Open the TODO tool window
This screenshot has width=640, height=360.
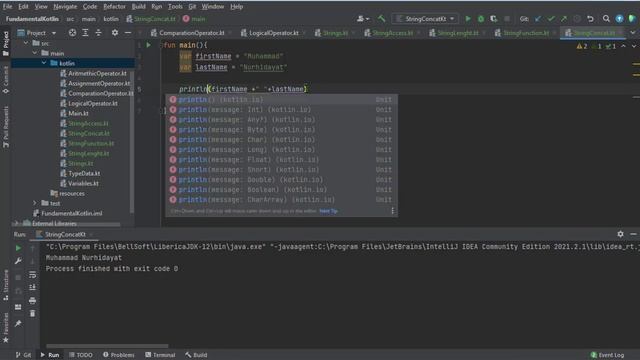81,355
